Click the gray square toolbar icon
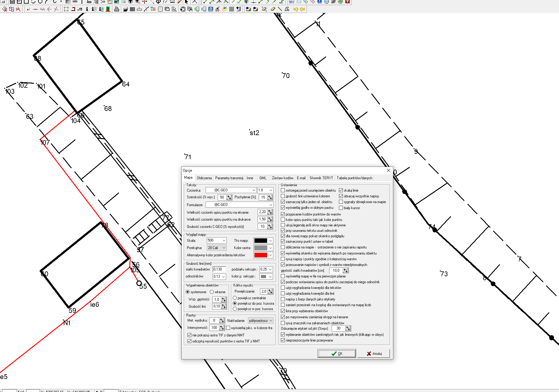 pyautogui.click(x=232, y=9)
